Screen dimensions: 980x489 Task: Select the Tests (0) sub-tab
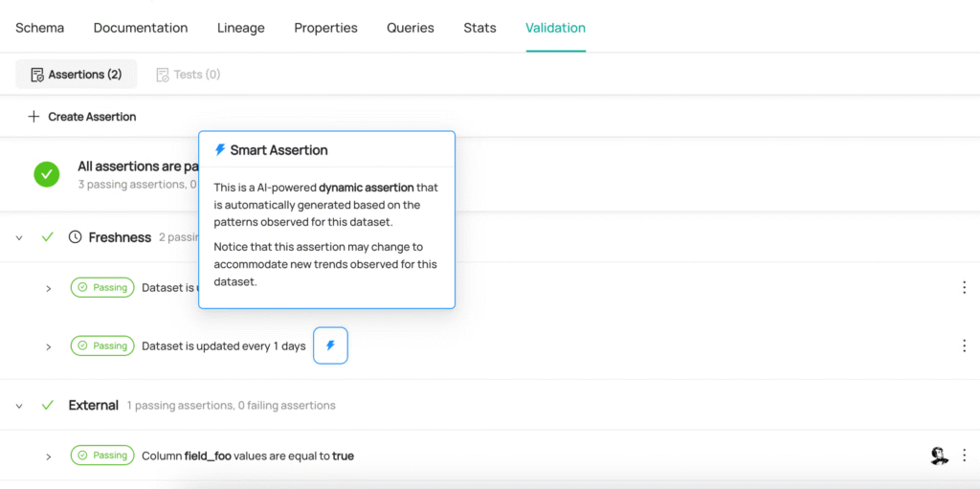tap(189, 75)
